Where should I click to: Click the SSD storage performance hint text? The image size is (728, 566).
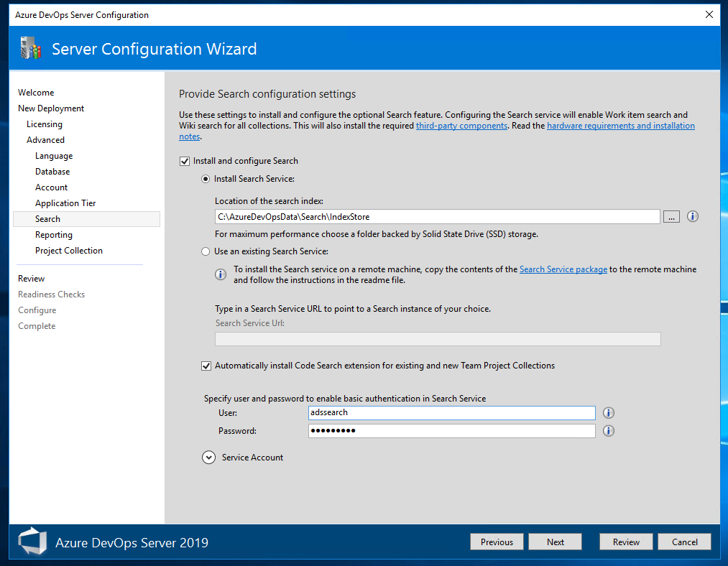coord(377,234)
